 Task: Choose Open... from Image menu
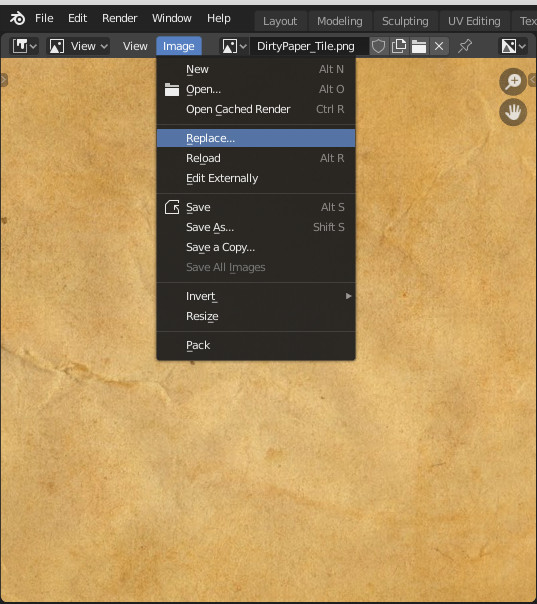pos(256,89)
